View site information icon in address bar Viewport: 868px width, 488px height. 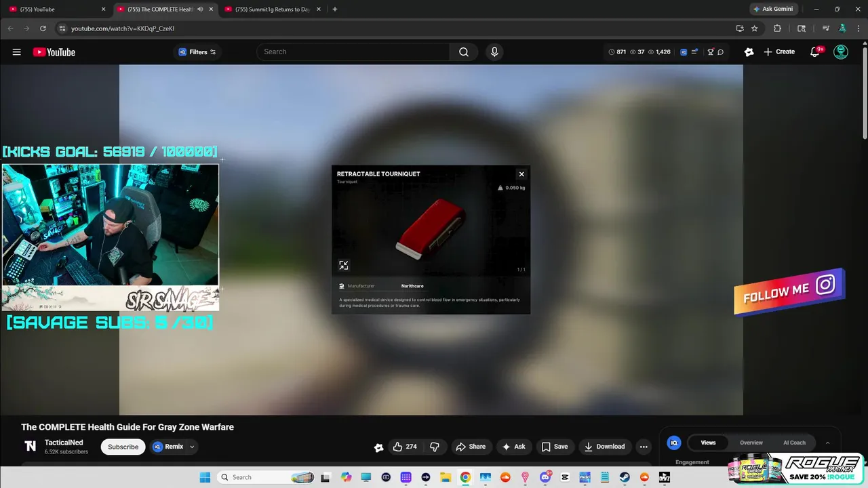(x=62, y=28)
